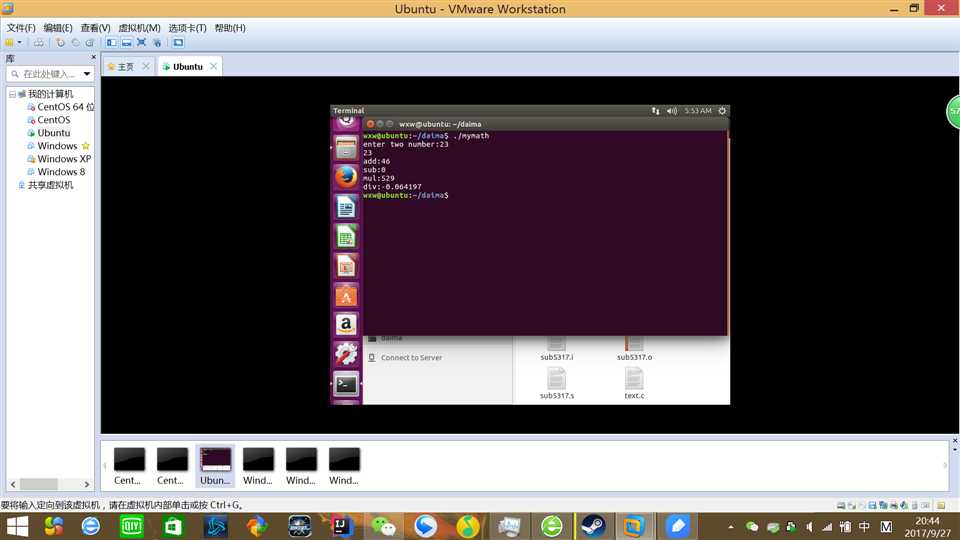Open LibreOffice Calc in the launcher
960x540 pixels.
(346, 236)
